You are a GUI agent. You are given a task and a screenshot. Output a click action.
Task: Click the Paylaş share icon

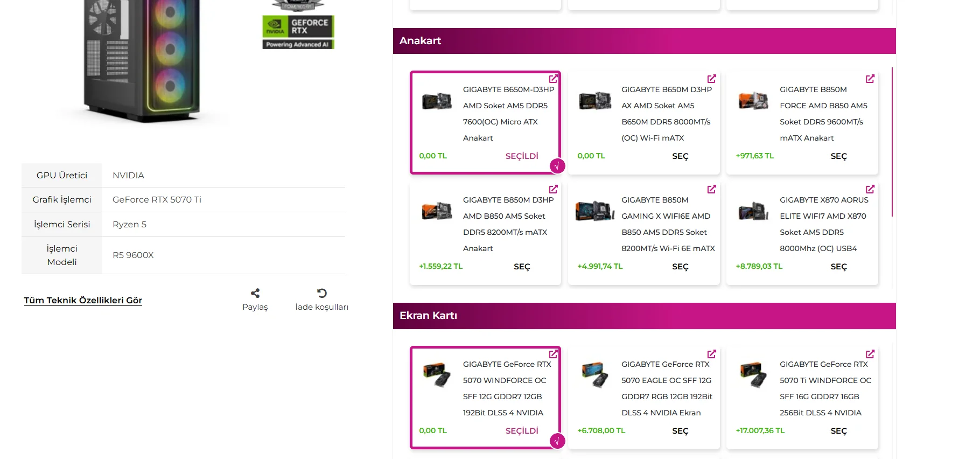[255, 293]
